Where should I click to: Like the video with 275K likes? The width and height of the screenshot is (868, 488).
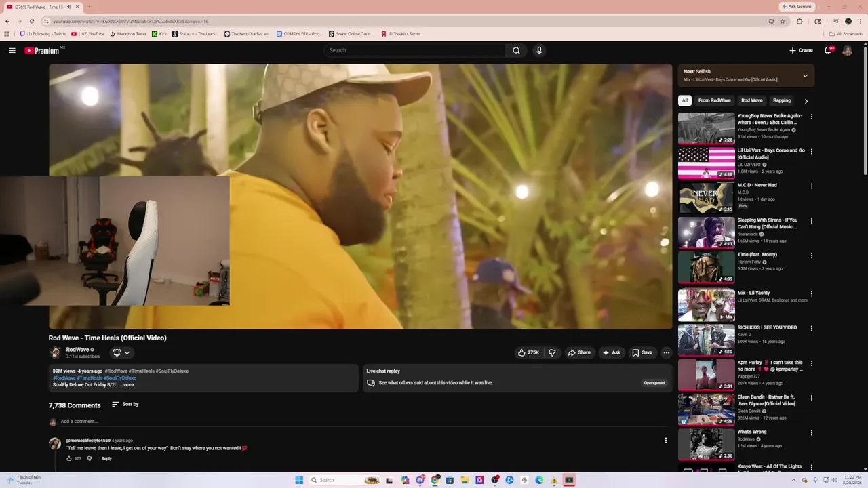528,352
